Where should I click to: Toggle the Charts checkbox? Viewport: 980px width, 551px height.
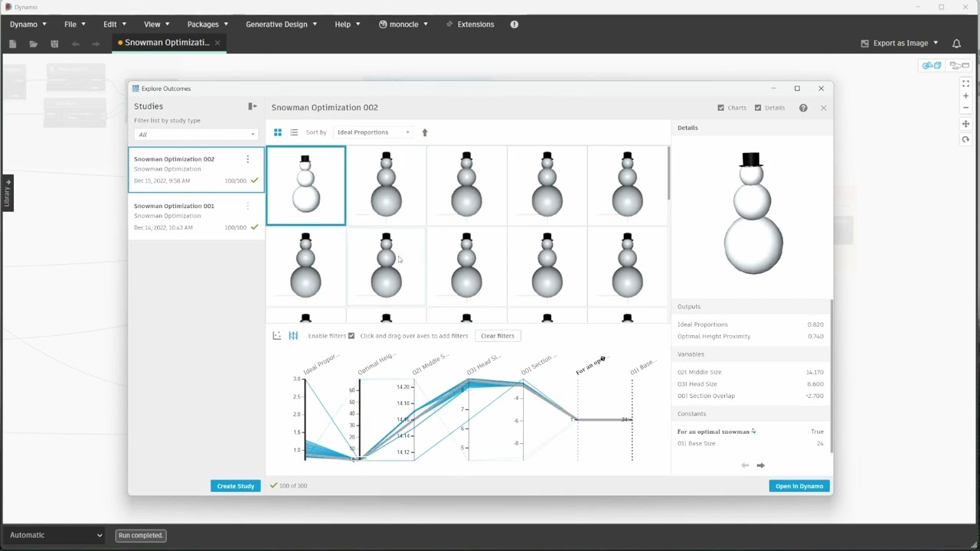[x=720, y=108]
